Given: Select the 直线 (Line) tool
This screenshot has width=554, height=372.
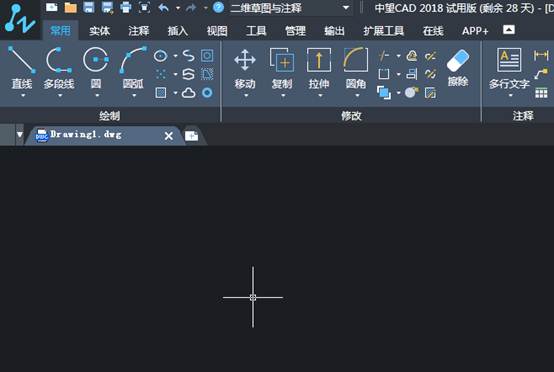Looking at the screenshot, I should (22, 67).
